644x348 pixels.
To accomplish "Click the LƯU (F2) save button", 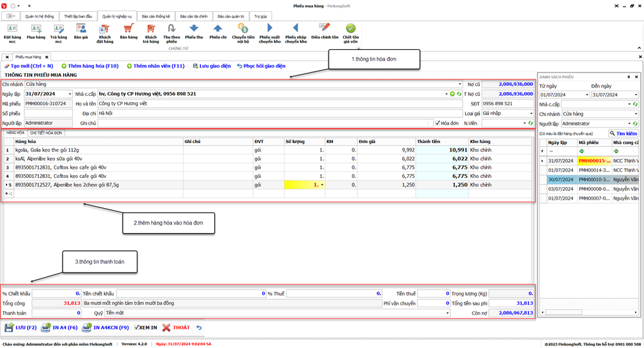I will click(x=21, y=327).
